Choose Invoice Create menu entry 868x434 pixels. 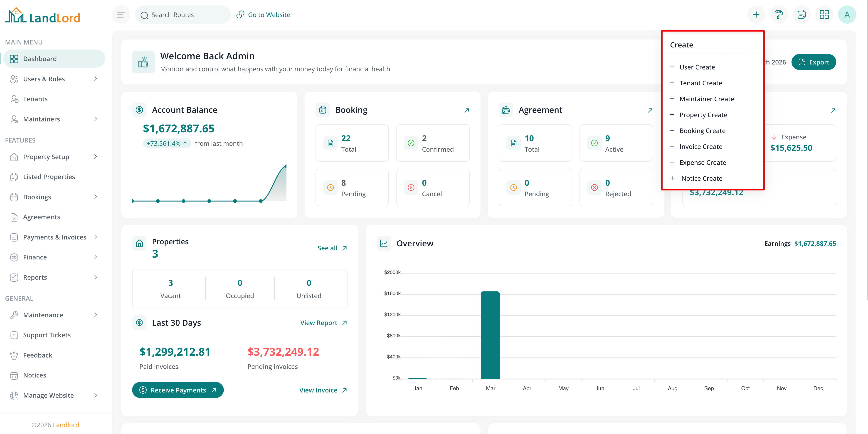[700, 147]
